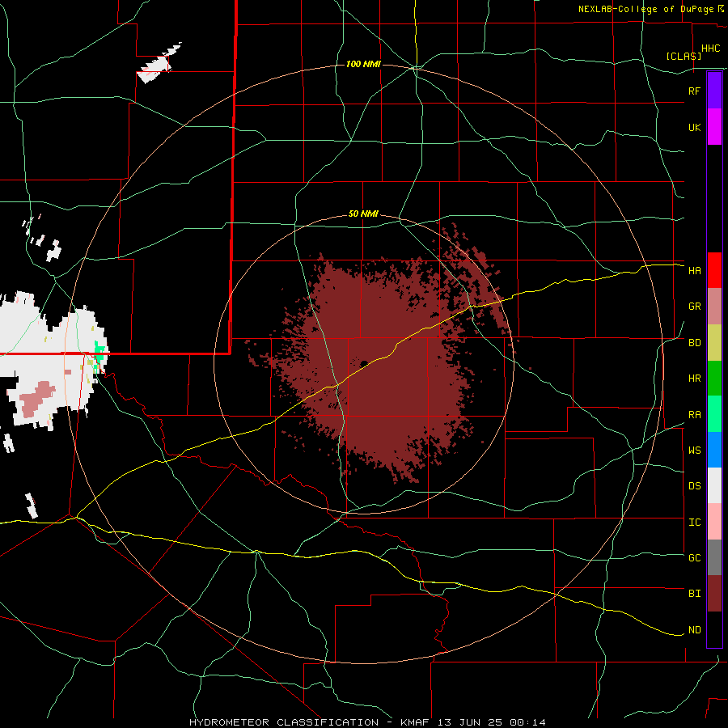
Task: Click the BD legend label
Action: 694,343
